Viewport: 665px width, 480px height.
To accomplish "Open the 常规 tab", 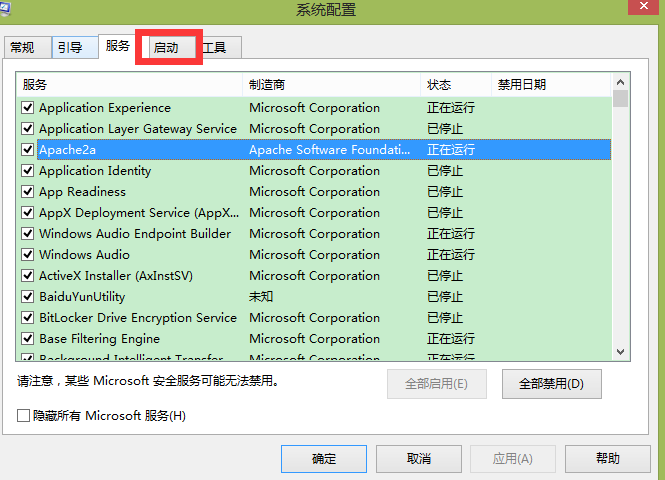I will coord(22,48).
